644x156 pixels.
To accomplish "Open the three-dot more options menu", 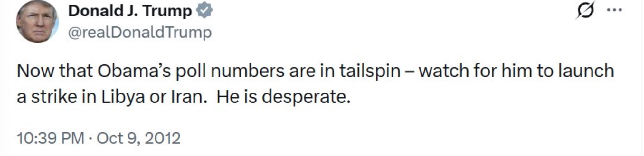I will [x=614, y=10].
